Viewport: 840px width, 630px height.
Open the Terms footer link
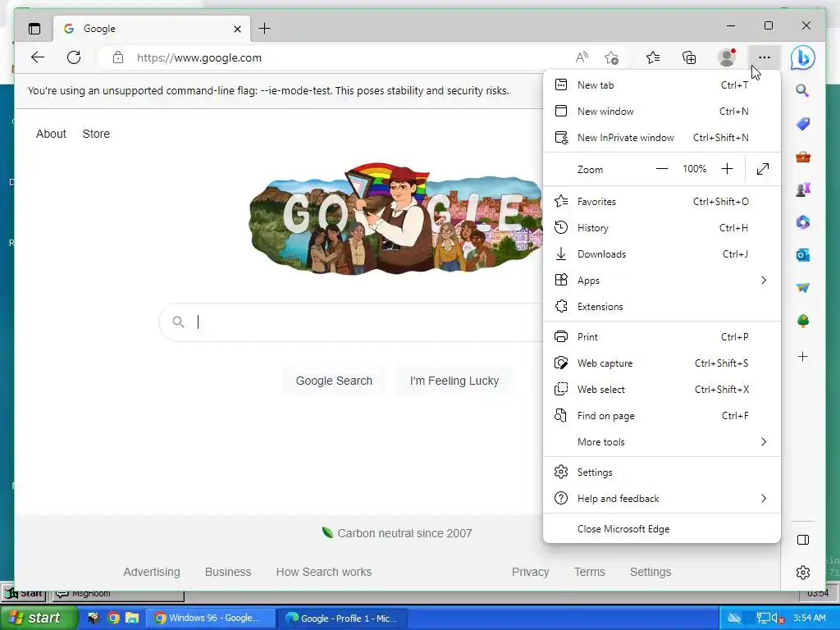589,572
